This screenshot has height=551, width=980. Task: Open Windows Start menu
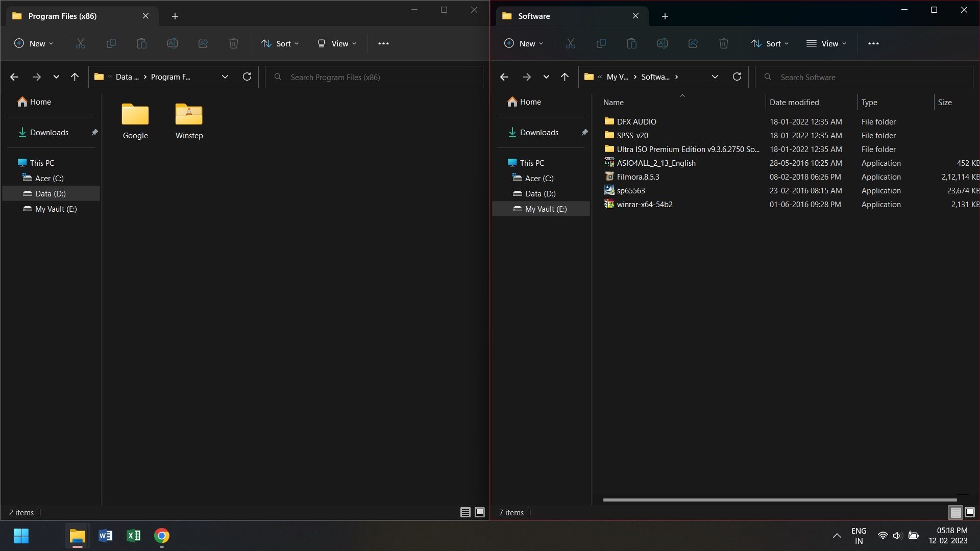pyautogui.click(x=21, y=536)
